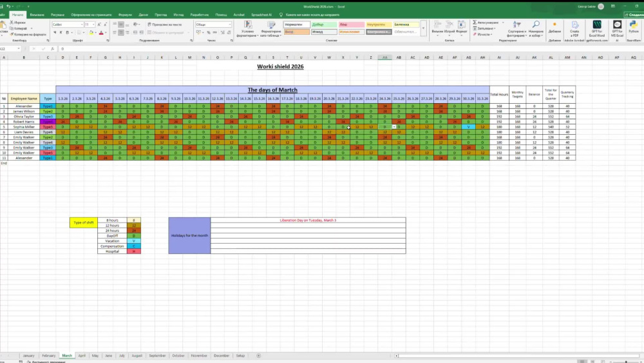Screen dimensions: 644x363
Task: Open the borders dropdown arrow
Action: click(x=84, y=32)
